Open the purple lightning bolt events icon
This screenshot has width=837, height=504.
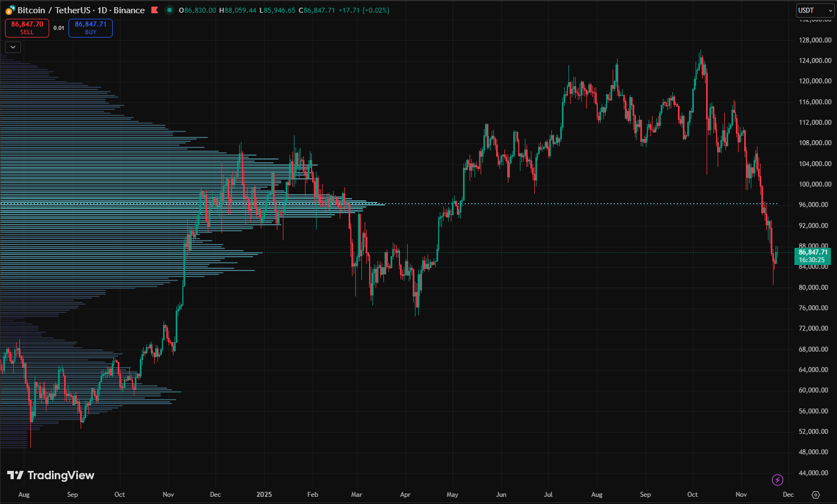coord(777,480)
